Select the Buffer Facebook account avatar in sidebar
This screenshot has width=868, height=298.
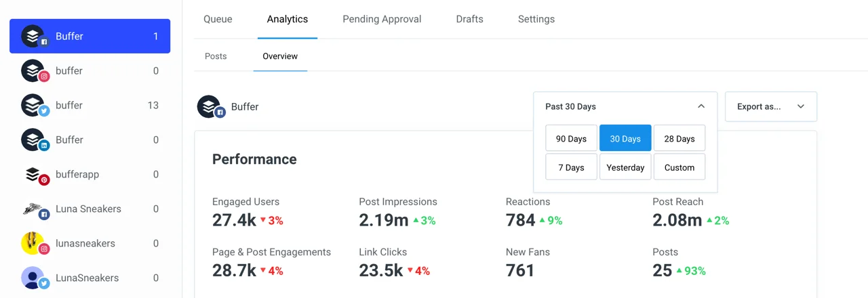(33, 37)
